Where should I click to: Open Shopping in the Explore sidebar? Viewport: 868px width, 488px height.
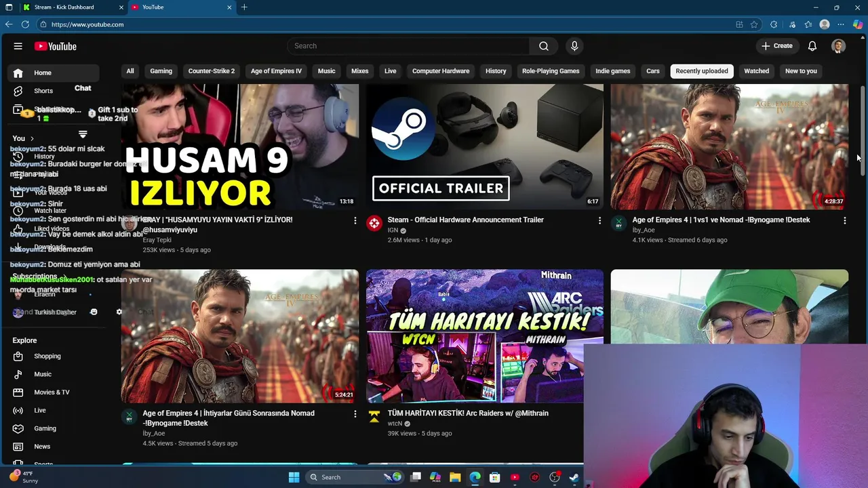point(47,357)
